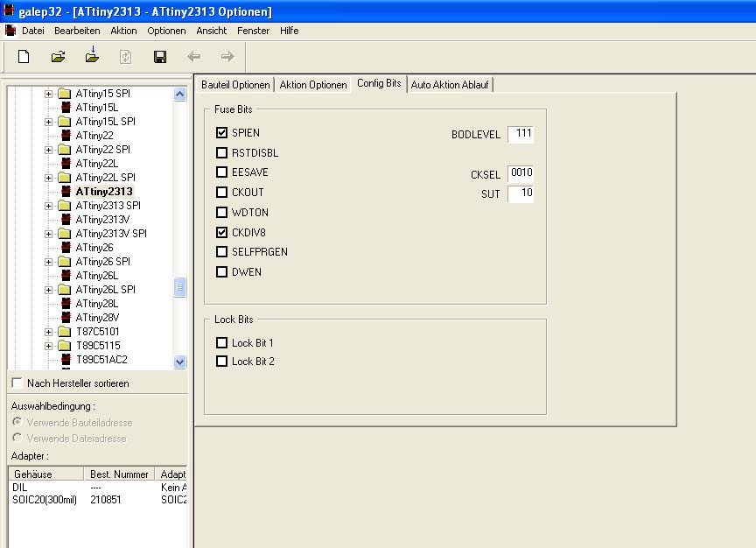Viewport: 756px width, 548px height.
Task: Click the folder icon of ATtiny15 SPI
Action: (x=65, y=93)
